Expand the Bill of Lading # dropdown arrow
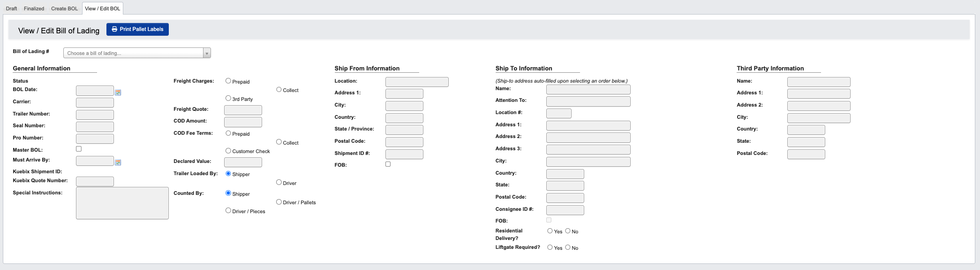980x270 pixels. point(207,53)
